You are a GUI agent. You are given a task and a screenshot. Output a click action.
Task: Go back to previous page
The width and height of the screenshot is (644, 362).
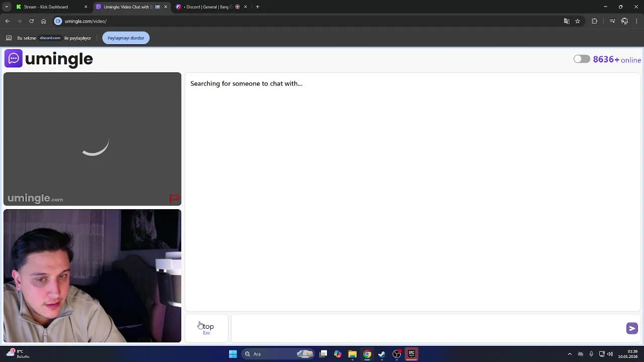click(x=8, y=21)
